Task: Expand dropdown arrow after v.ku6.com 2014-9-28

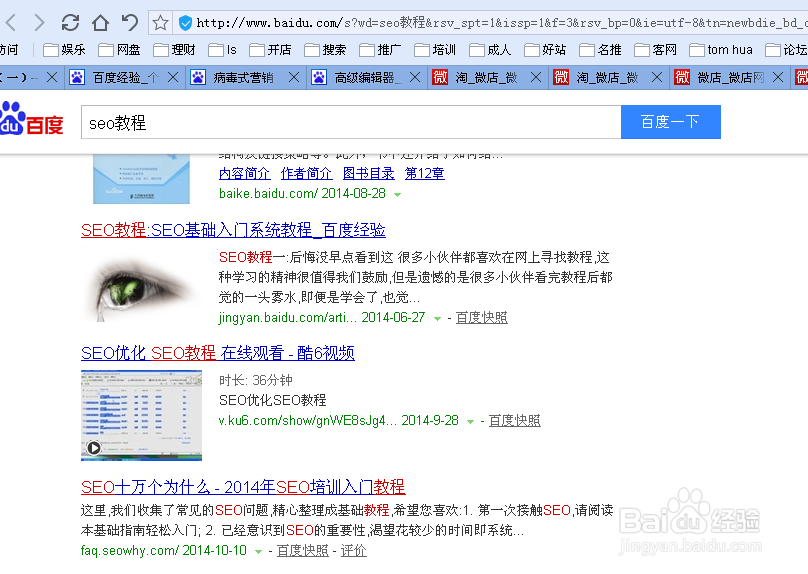Action: click(x=470, y=421)
